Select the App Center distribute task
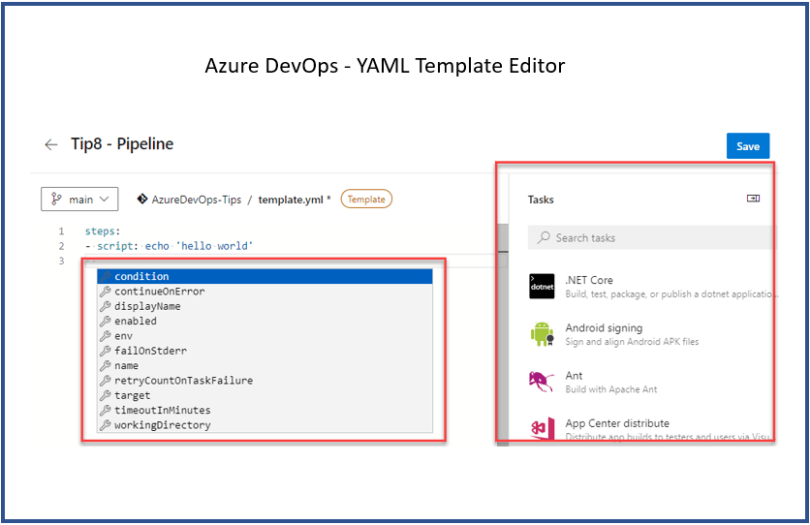 pyautogui.click(x=651, y=429)
